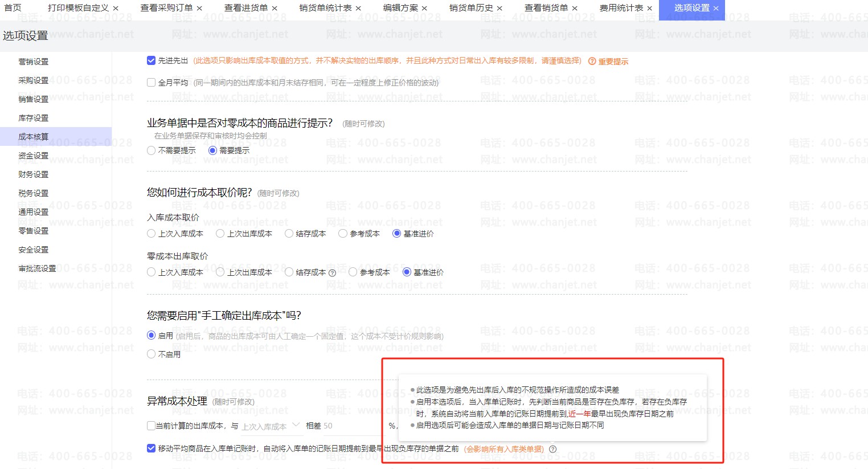Close the 打印模板自定义 tab

(x=116, y=9)
